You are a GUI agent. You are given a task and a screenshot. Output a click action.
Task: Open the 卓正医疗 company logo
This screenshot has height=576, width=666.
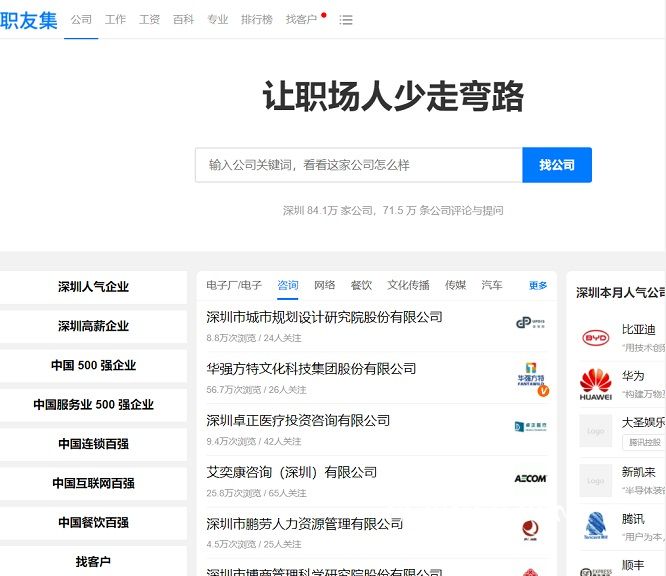tap(531, 426)
